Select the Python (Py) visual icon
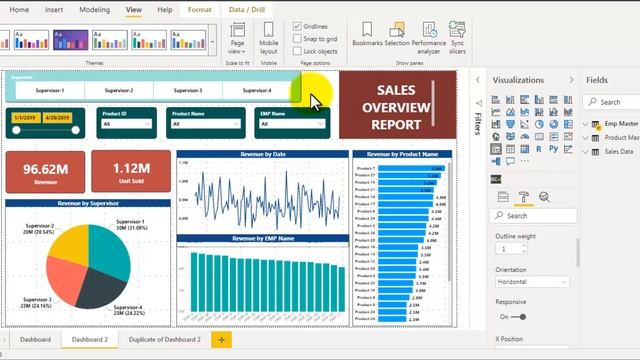The height and width of the screenshot is (360, 640). [553, 149]
